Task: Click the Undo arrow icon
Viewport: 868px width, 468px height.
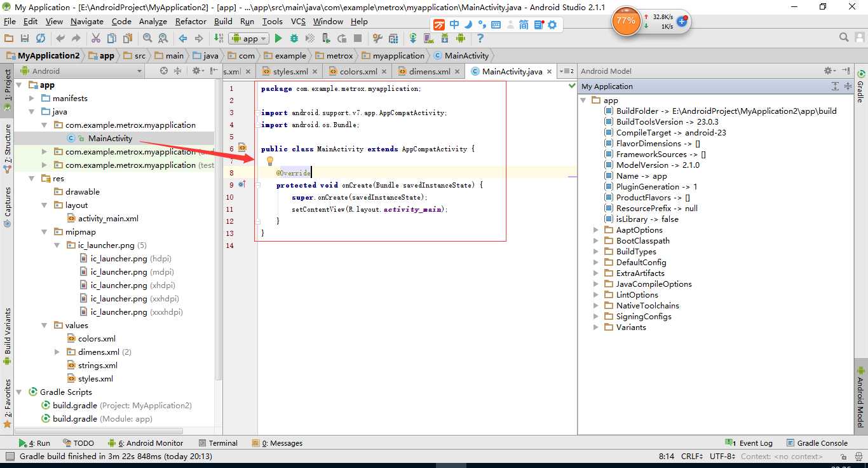Action: coord(60,39)
